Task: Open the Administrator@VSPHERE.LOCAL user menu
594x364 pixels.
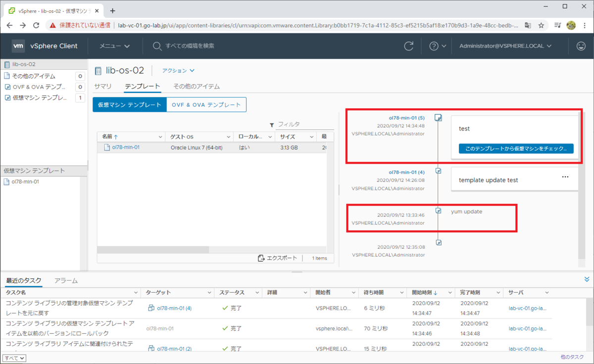Action: coord(505,46)
